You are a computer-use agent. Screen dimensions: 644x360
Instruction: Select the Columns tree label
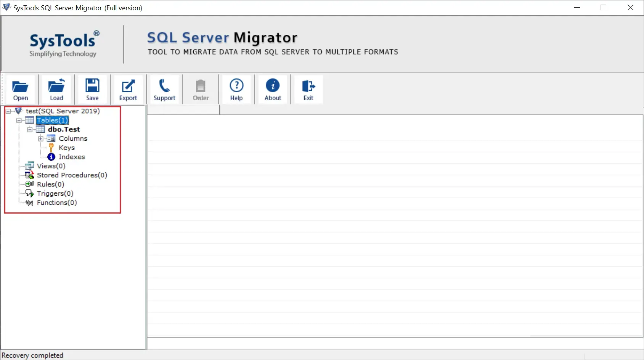[73, 138]
